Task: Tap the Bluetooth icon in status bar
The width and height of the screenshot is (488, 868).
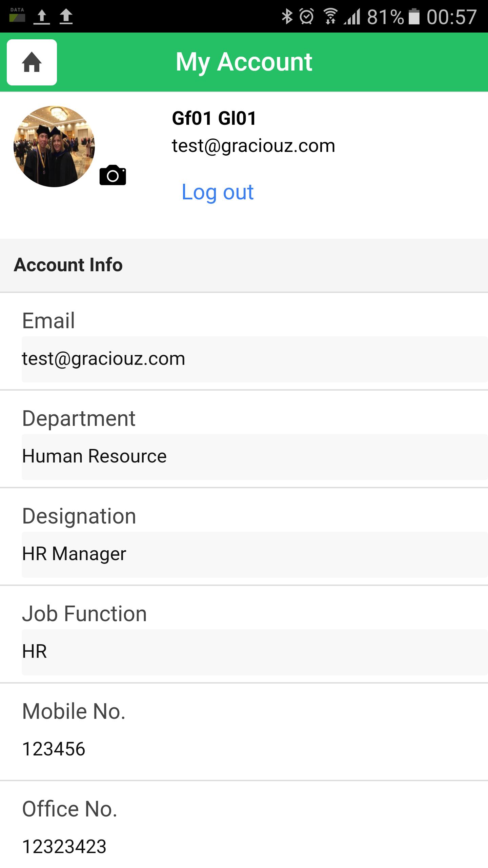Action: pos(287,16)
